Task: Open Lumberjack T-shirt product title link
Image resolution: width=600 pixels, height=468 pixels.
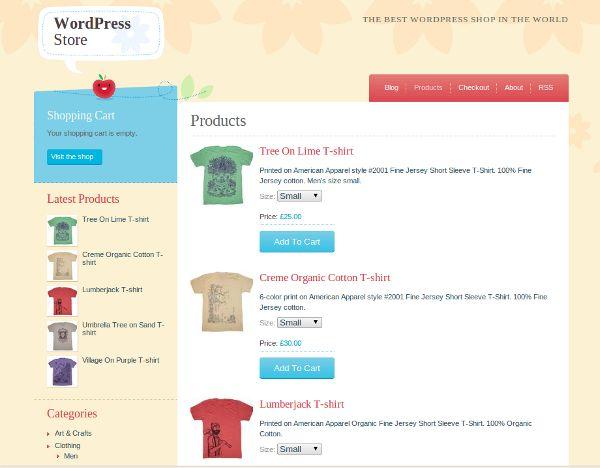Action: tap(302, 404)
